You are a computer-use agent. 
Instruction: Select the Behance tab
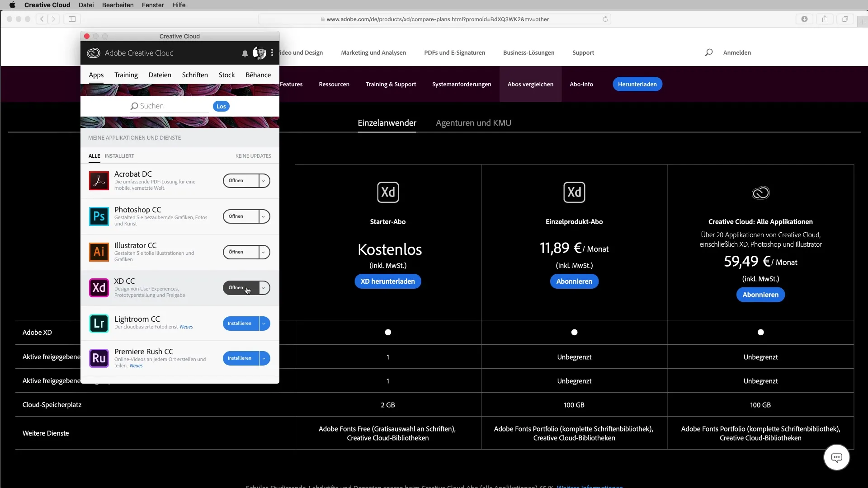click(x=258, y=75)
